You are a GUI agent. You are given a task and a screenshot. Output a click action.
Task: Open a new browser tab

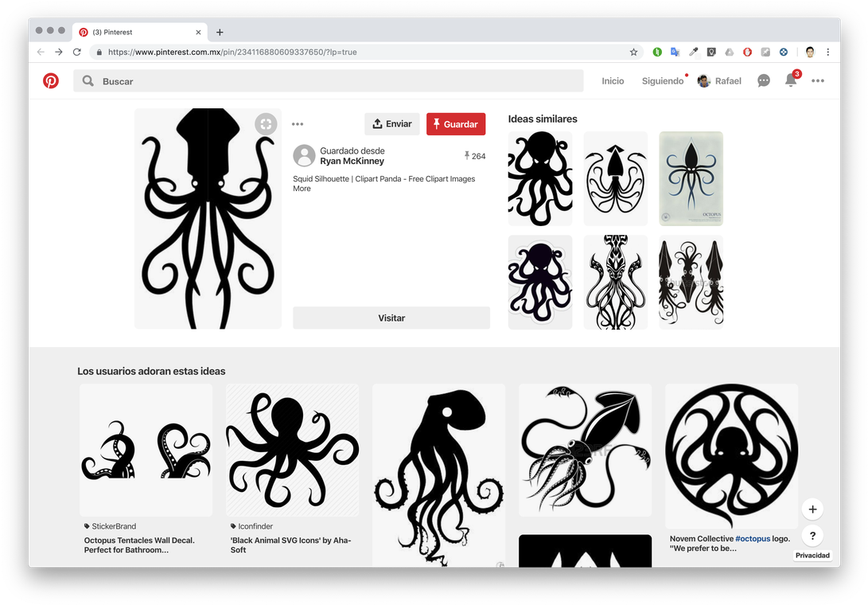pyautogui.click(x=220, y=32)
